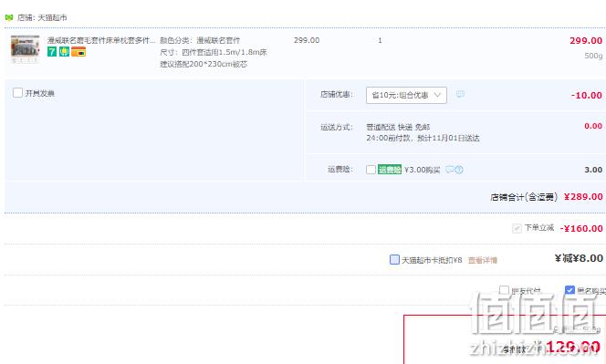Click the 0.00 shipping fee amount
Image resolution: width=606 pixels, height=364 pixels.
(x=593, y=126)
